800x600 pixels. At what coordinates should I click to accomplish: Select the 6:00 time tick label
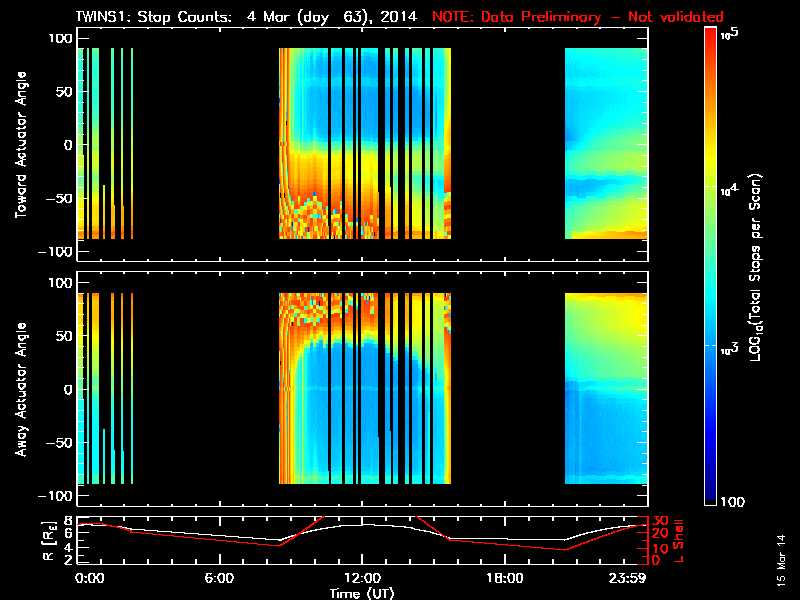click(x=218, y=579)
